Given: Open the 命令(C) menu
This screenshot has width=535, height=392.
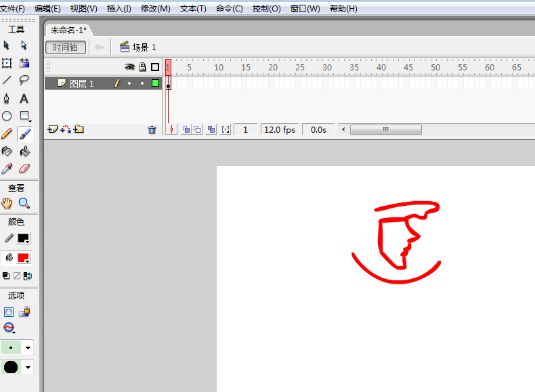Looking at the screenshot, I should [x=230, y=9].
